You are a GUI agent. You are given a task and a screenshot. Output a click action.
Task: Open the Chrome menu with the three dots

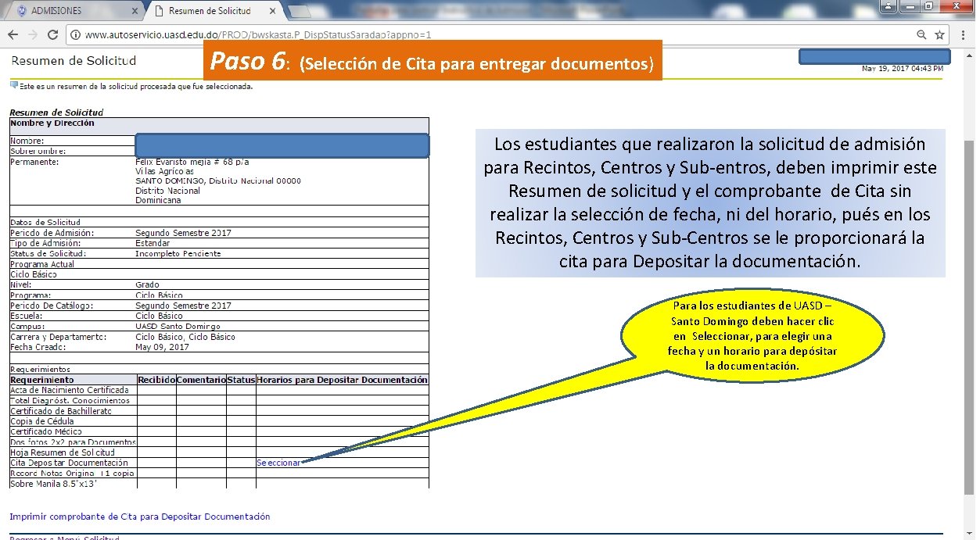point(963,35)
